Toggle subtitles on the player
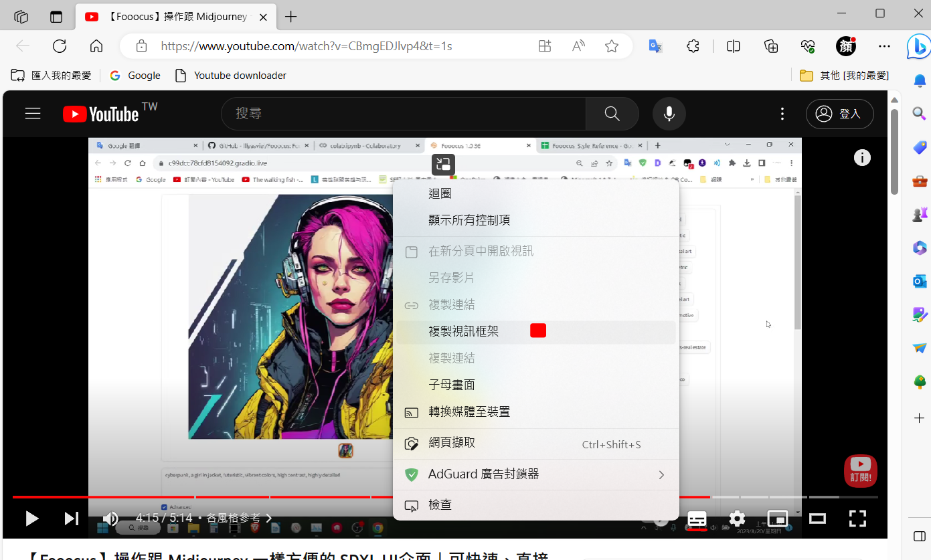This screenshot has width=931, height=560. click(x=697, y=519)
